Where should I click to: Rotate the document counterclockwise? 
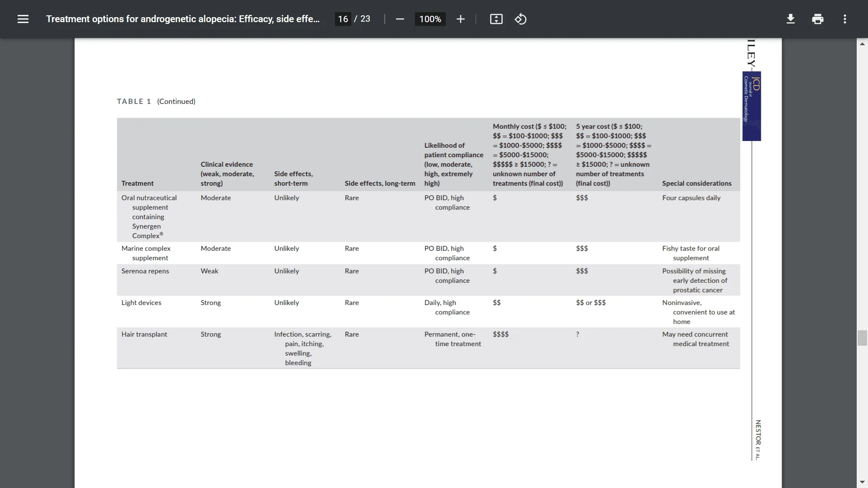[520, 19]
